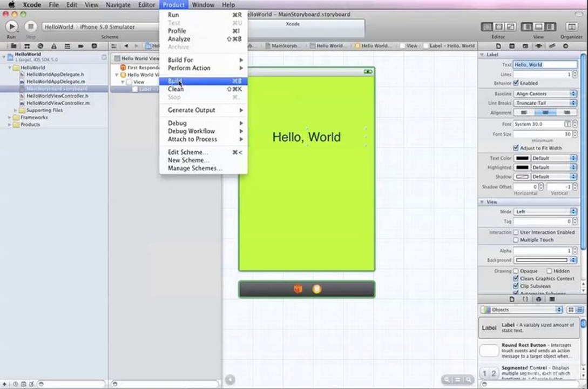Open the Mode Left dropdown
588x389 pixels.
(x=545, y=212)
